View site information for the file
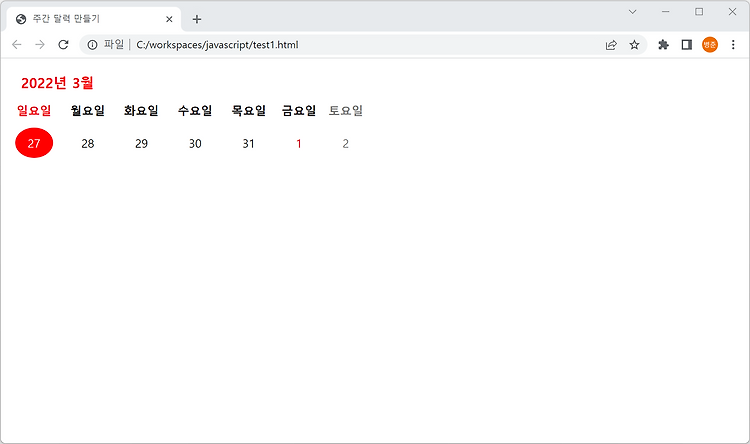The width and height of the screenshot is (750, 444). 92,44
